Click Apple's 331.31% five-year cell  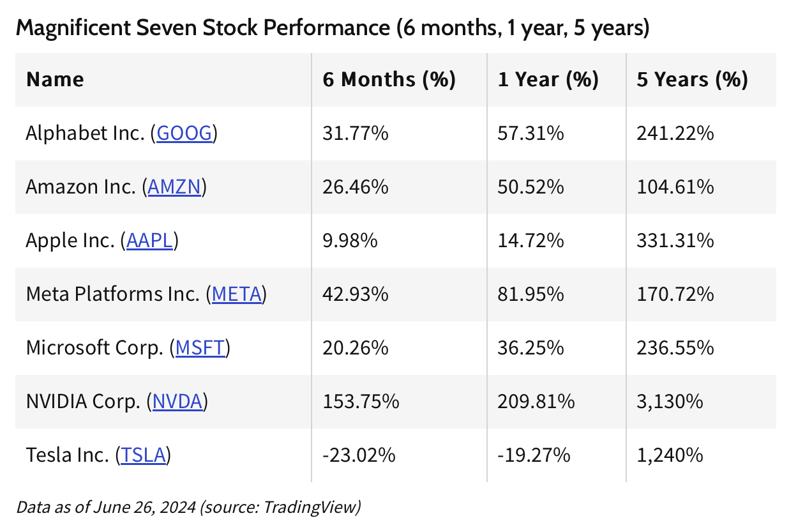(x=675, y=241)
